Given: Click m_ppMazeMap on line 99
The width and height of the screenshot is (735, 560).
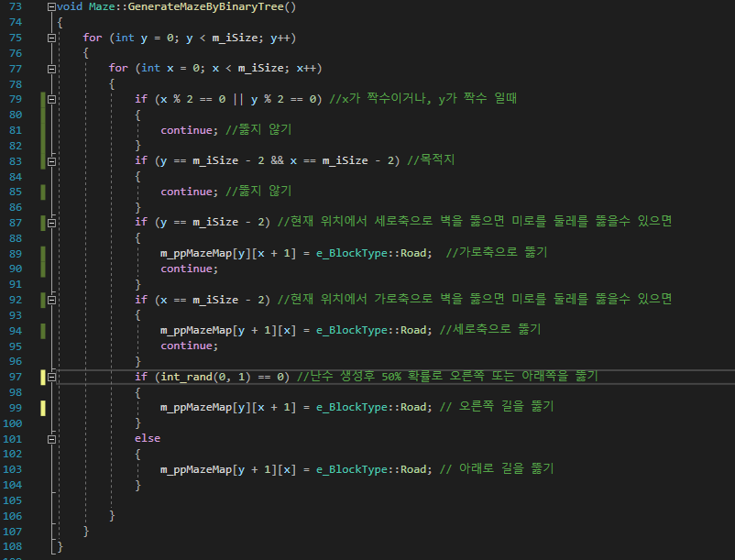Looking at the screenshot, I should (x=196, y=407).
